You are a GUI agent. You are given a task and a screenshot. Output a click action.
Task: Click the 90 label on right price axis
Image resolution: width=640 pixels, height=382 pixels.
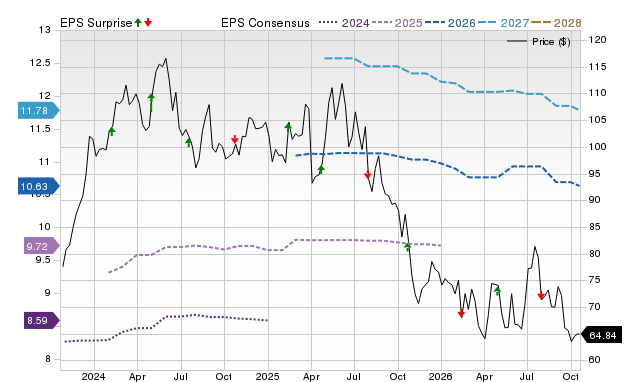[x=595, y=200]
